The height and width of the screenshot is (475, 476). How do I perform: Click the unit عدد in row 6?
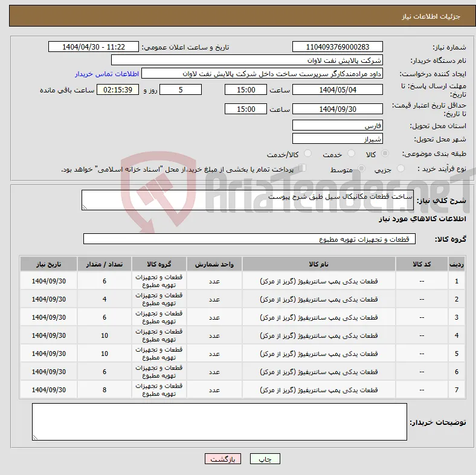pyautogui.click(x=214, y=372)
